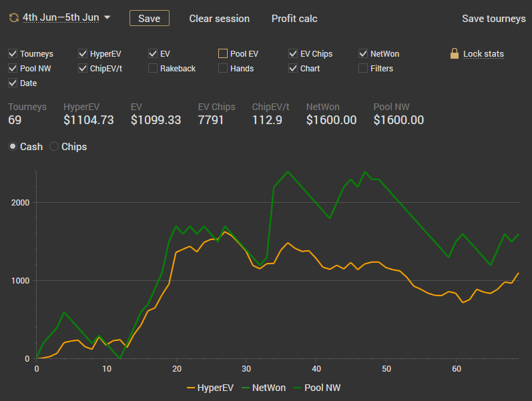Click the Lock stats link
Screen dimensions: 532x401
click(x=483, y=54)
